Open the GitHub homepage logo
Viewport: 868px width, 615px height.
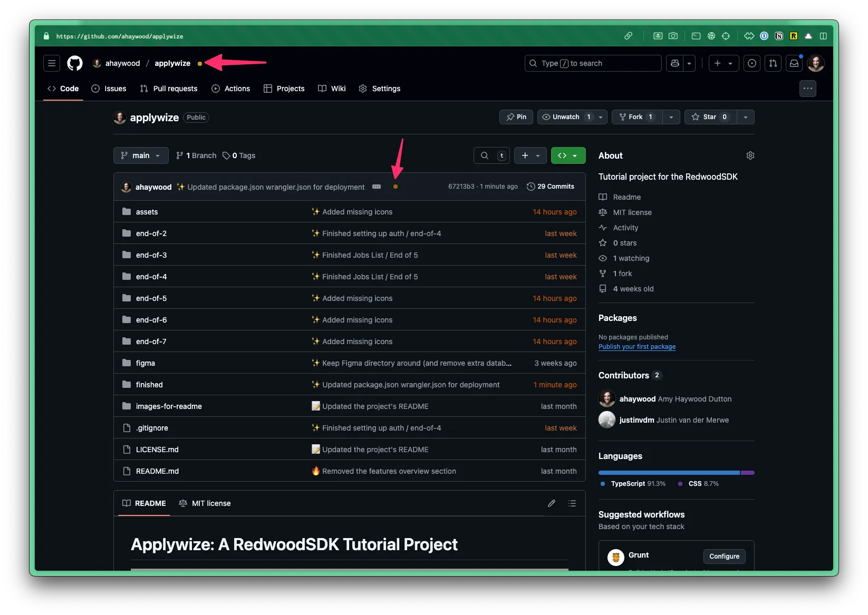click(x=75, y=63)
